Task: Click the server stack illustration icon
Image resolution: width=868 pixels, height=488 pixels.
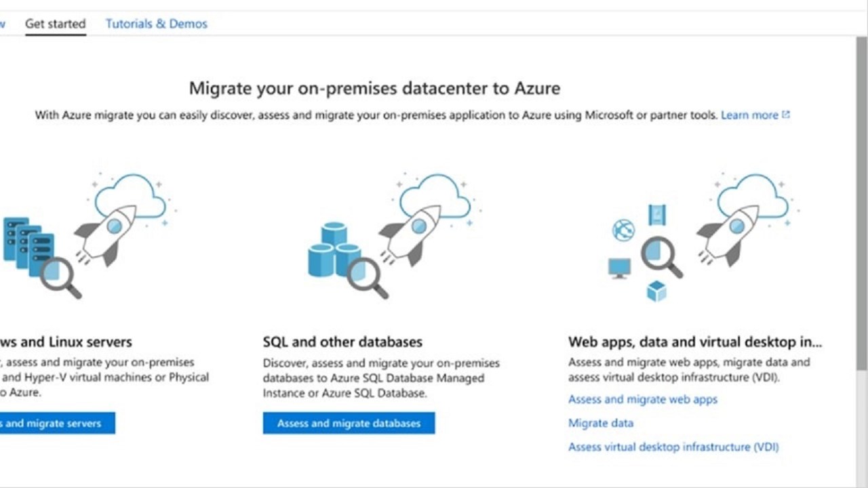Action: [x=27, y=245]
